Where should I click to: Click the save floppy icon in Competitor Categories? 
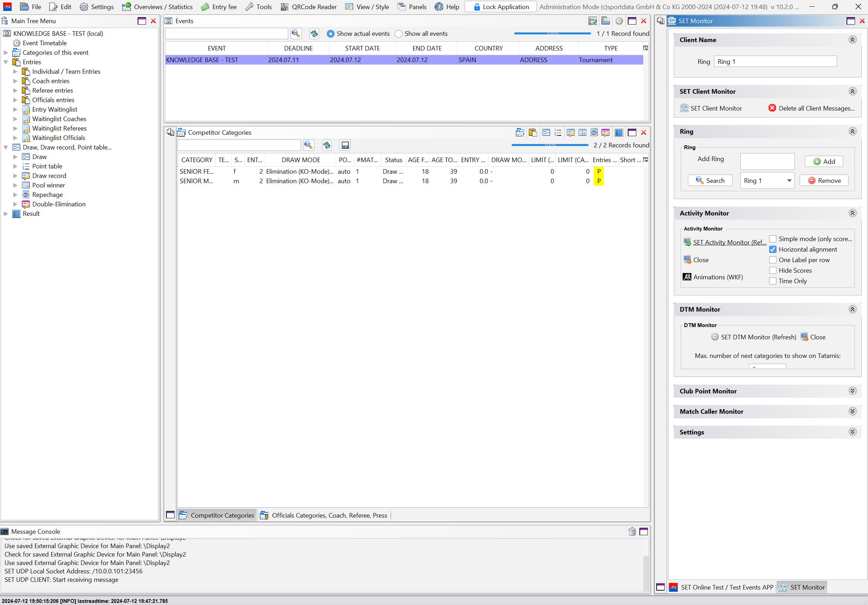tap(345, 145)
